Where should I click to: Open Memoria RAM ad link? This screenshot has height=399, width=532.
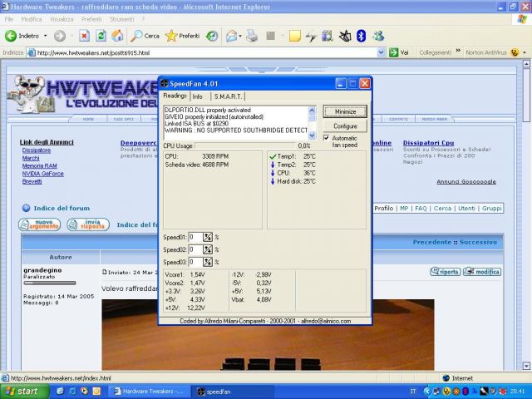coord(39,166)
